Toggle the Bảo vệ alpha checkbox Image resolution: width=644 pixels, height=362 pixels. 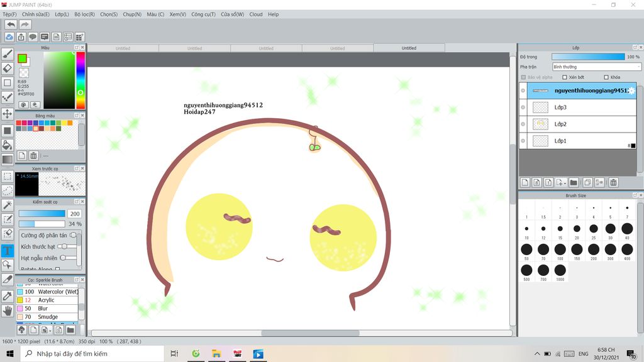(523, 77)
